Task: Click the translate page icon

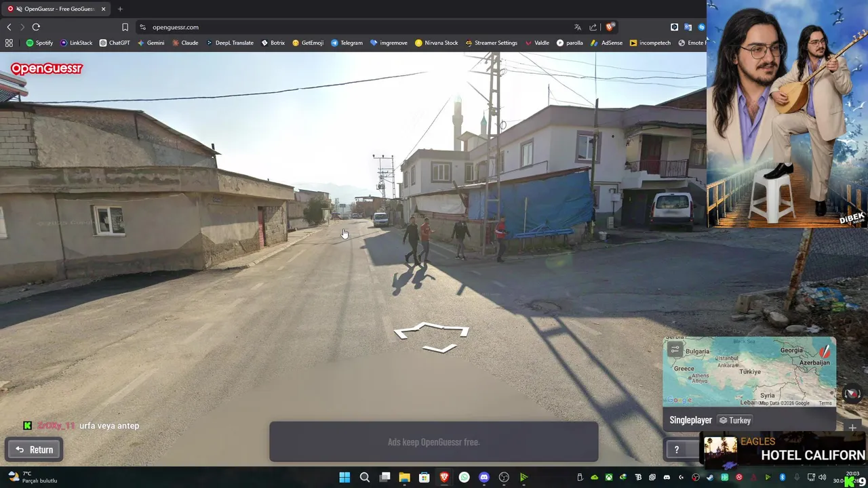Action: (578, 27)
